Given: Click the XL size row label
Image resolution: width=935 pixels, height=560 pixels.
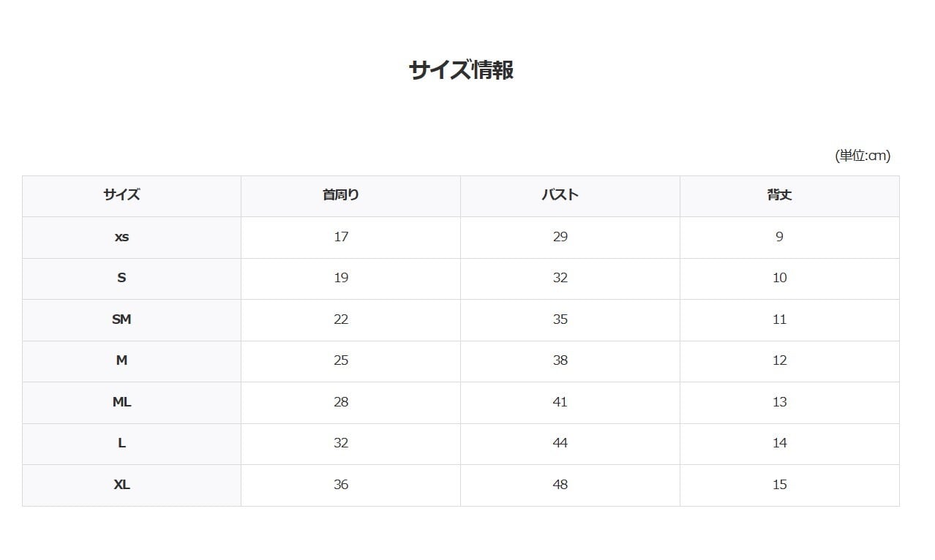Looking at the screenshot, I should (x=121, y=485).
